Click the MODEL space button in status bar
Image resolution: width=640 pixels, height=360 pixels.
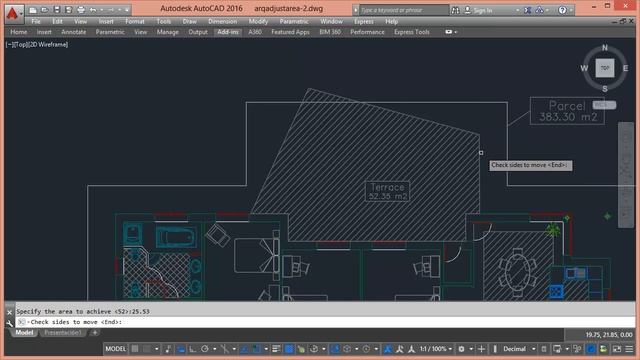click(116, 349)
